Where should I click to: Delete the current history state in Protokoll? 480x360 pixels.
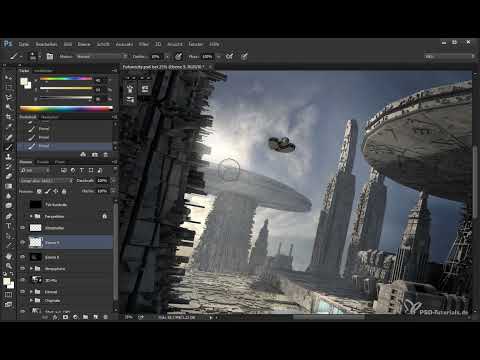(106, 155)
